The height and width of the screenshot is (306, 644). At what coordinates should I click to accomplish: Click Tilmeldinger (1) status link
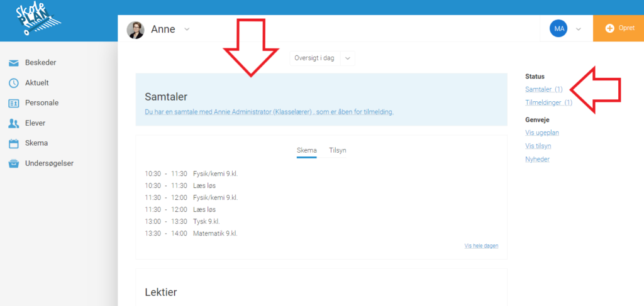(548, 102)
